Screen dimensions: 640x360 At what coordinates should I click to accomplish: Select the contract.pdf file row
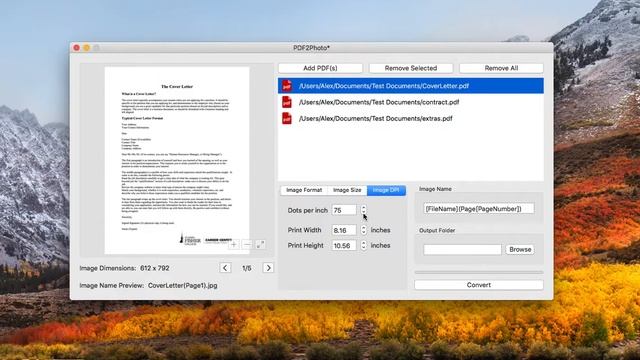pos(411,102)
